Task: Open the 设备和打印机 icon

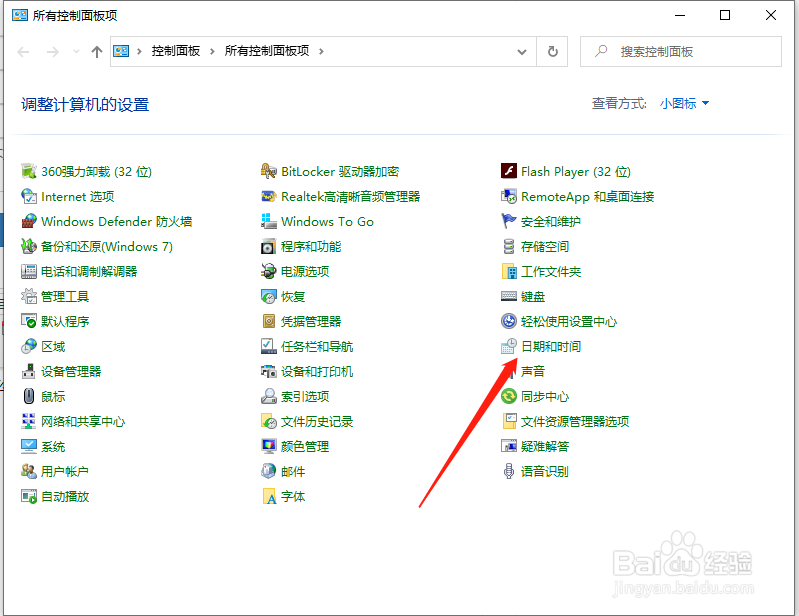Action: (269, 371)
